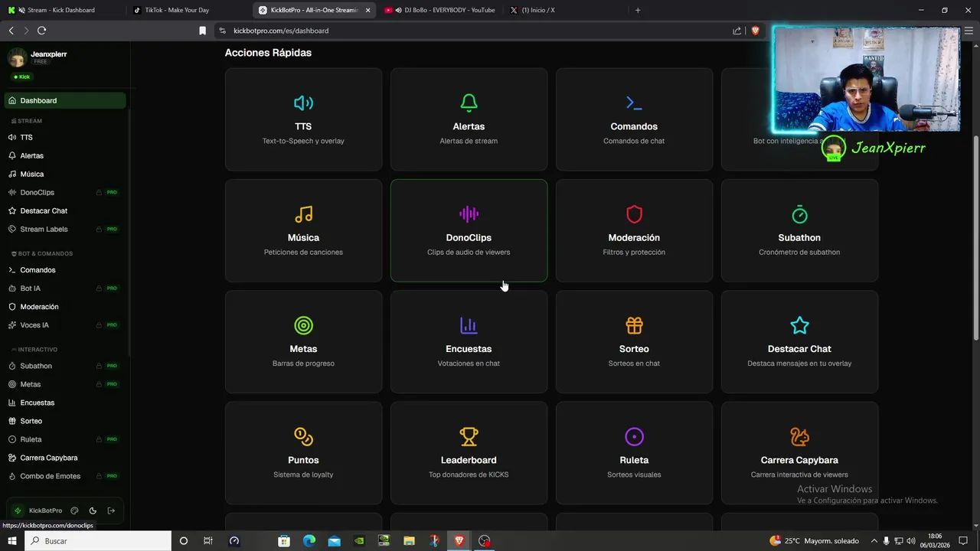Open Metas in the sidebar
This screenshot has height=551, width=980.
pos(65,384)
